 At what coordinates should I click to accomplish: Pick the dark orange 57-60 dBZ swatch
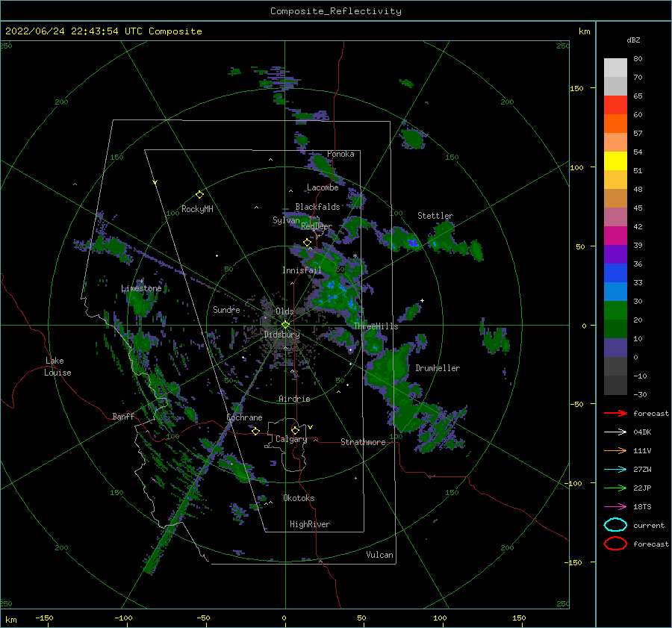[x=615, y=124]
